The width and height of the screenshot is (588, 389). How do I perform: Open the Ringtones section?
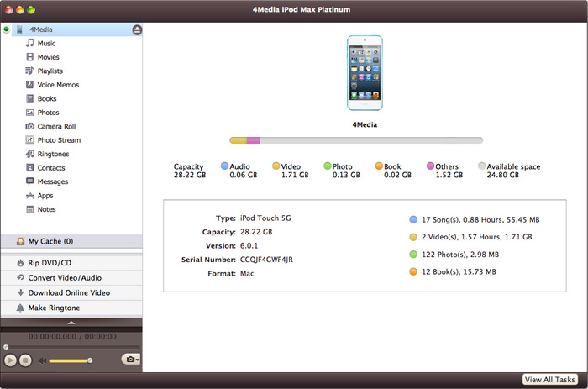tap(52, 154)
